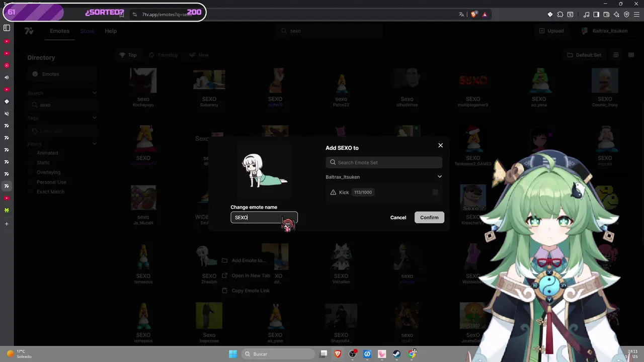Click the warning icon beside Kick
This screenshot has height=362, width=644.
pos(333,192)
